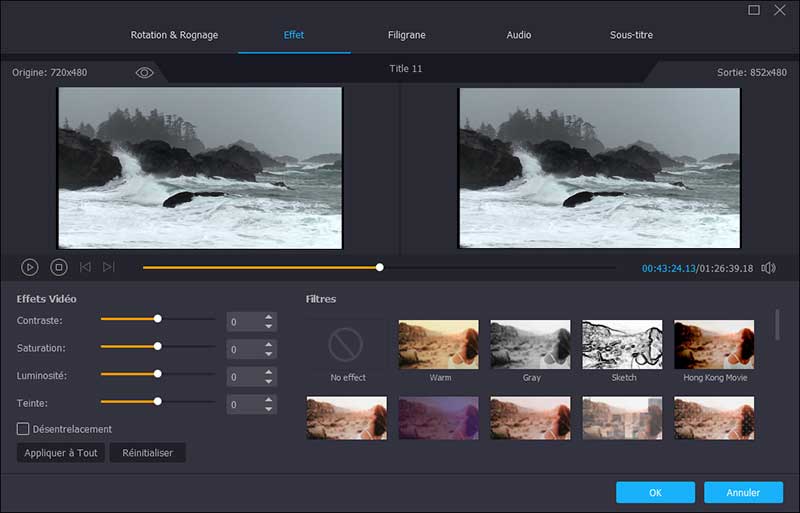Mute audio using the speaker icon
This screenshot has width=800, height=513.
[x=768, y=268]
